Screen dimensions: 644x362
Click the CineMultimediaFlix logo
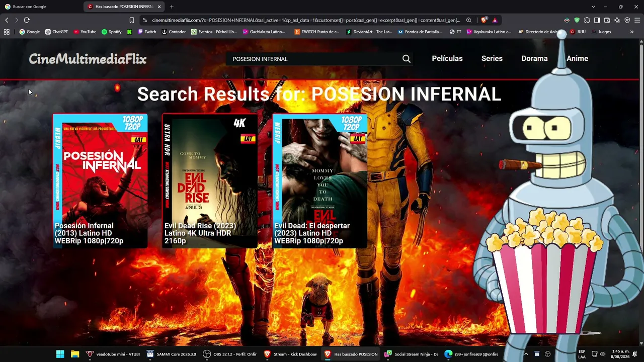point(88,59)
